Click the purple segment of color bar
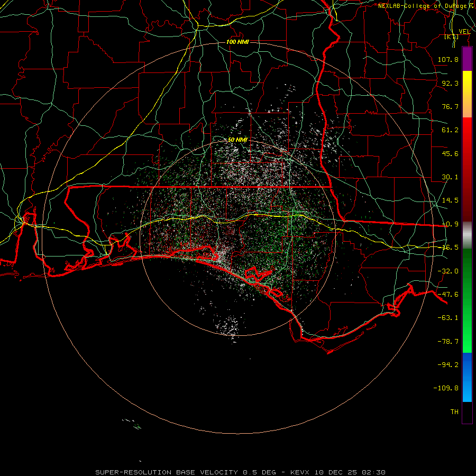Viewport: 476px width, 476px height. [467, 59]
